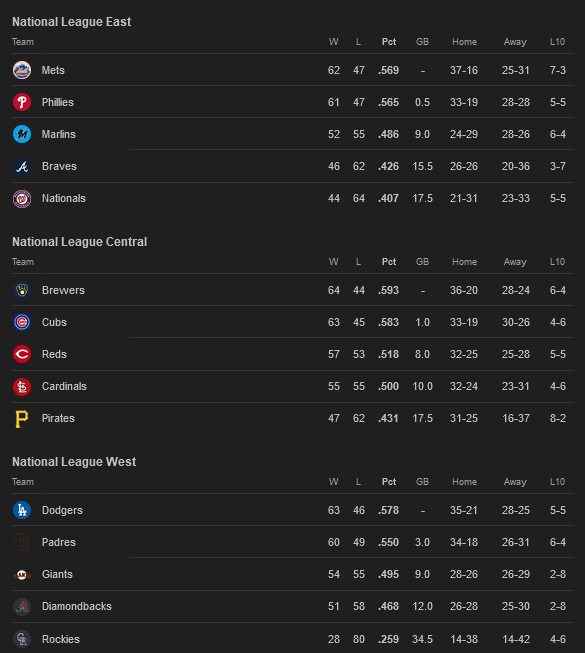
Task: Select the Padres team name
Action: (x=59, y=542)
